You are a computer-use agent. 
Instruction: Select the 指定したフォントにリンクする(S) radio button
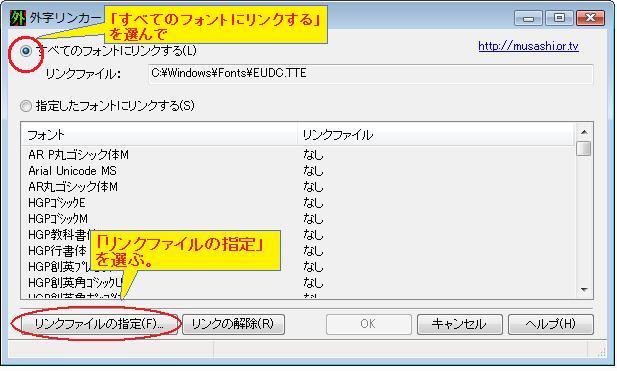coord(26,106)
